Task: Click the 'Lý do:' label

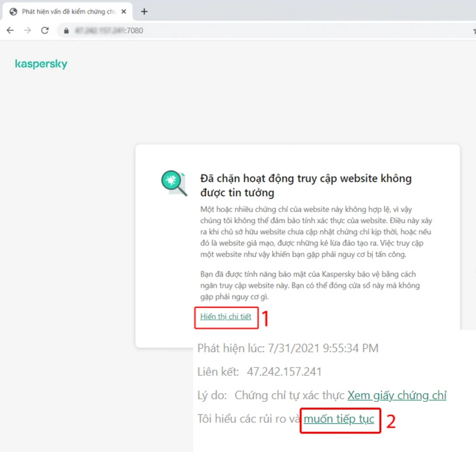Action: coord(212,395)
